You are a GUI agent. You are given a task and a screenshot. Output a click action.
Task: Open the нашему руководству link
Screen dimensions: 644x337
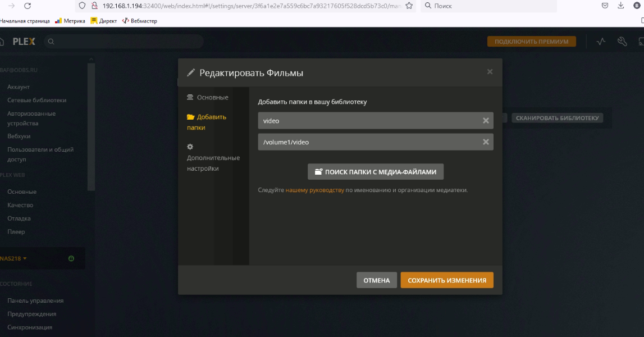[x=314, y=190]
